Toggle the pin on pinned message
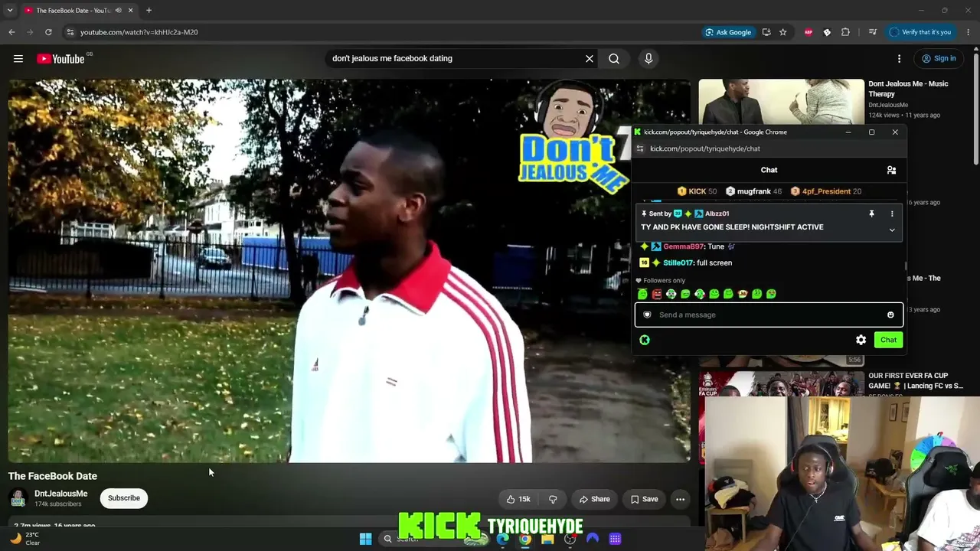Screen dimensions: 980x551 click(871, 214)
